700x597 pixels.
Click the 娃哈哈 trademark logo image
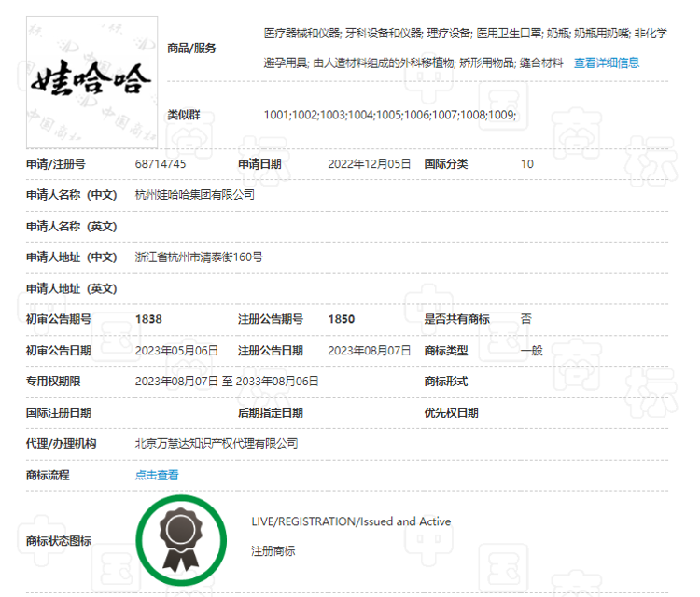point(92,82)
